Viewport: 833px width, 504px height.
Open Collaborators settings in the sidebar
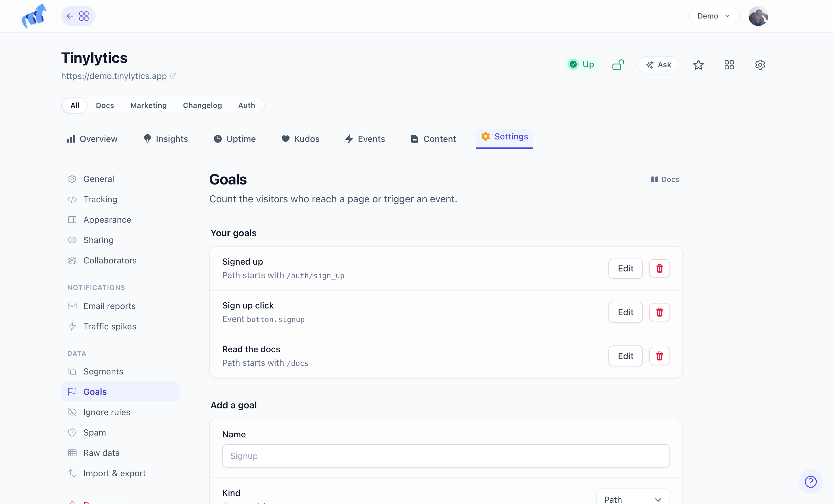tap(120, 260)
